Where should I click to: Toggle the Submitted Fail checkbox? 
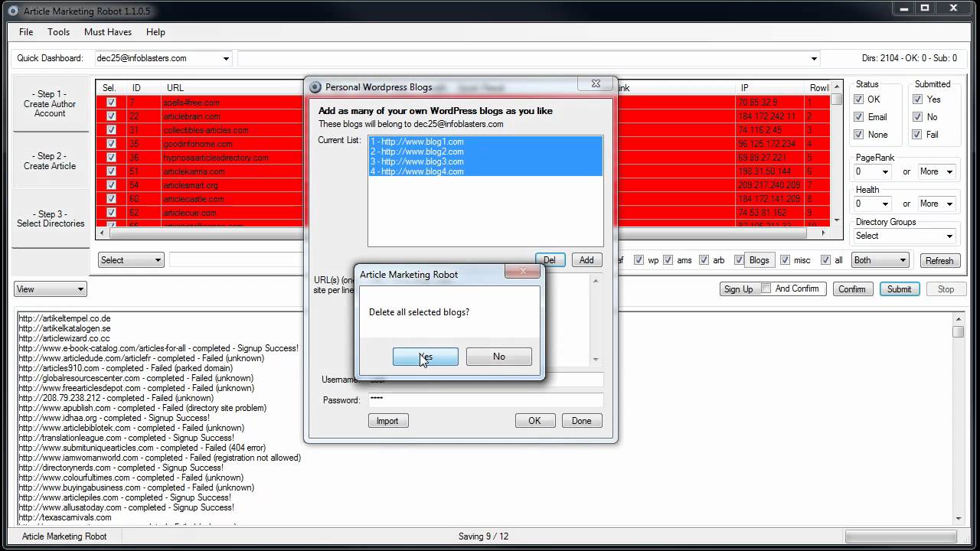point(917,135)
